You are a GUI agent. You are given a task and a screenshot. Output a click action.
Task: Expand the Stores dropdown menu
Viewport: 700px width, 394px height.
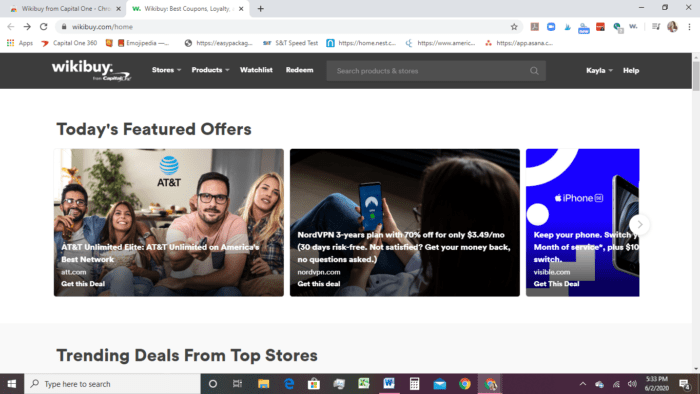166,70
